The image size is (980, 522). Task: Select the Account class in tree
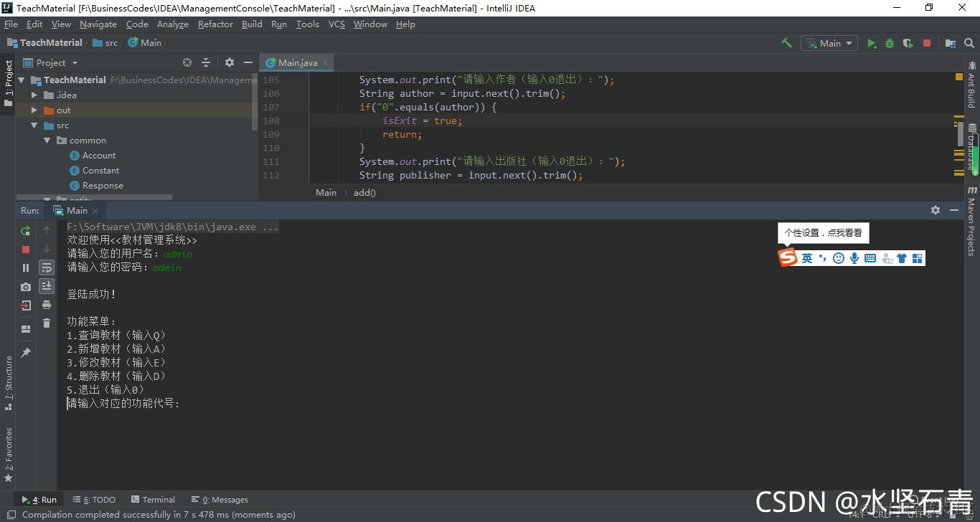tap(99, 156)
